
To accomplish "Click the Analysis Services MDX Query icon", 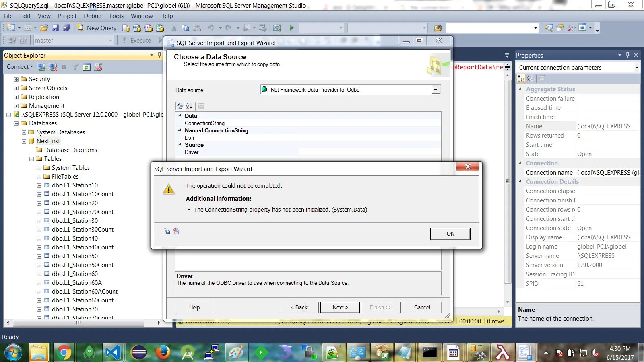I will coord(137,28).
